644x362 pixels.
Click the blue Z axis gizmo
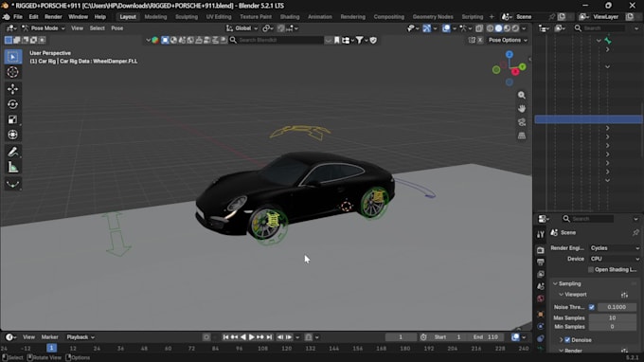point(510,54)
